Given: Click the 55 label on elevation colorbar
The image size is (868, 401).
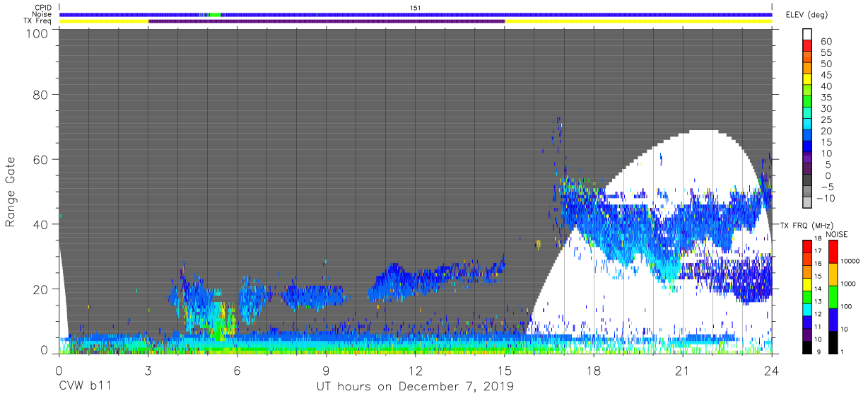Looking at the screenshot, I should (x=826, y=53).
